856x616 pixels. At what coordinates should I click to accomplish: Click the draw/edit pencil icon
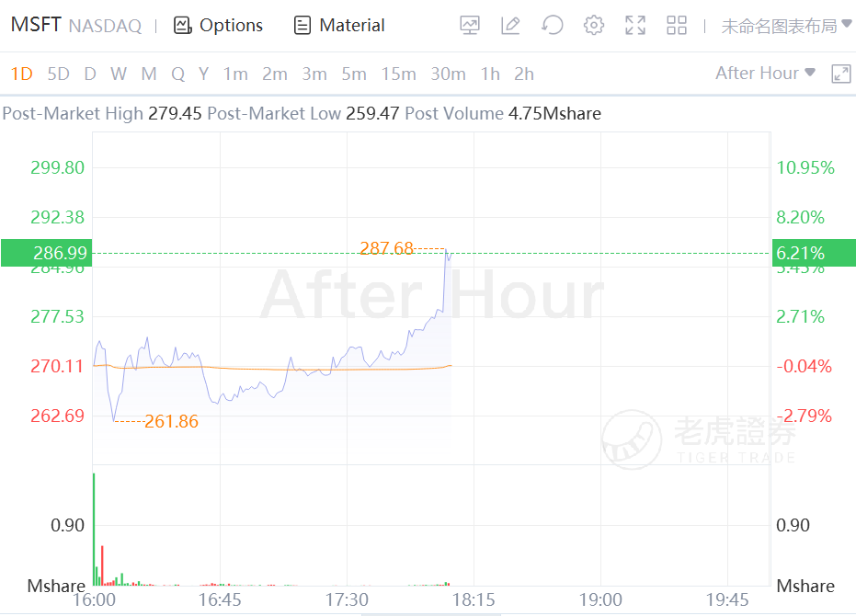[x=511, y=26]
